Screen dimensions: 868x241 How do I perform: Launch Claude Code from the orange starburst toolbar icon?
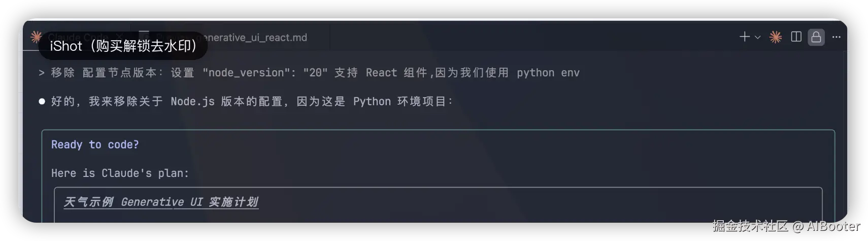776,37
